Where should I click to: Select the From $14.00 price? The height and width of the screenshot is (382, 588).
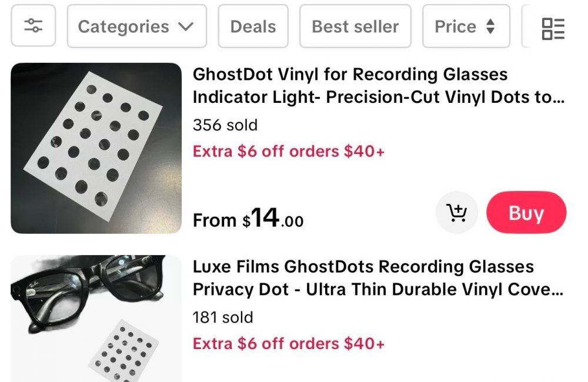(248, 219)
